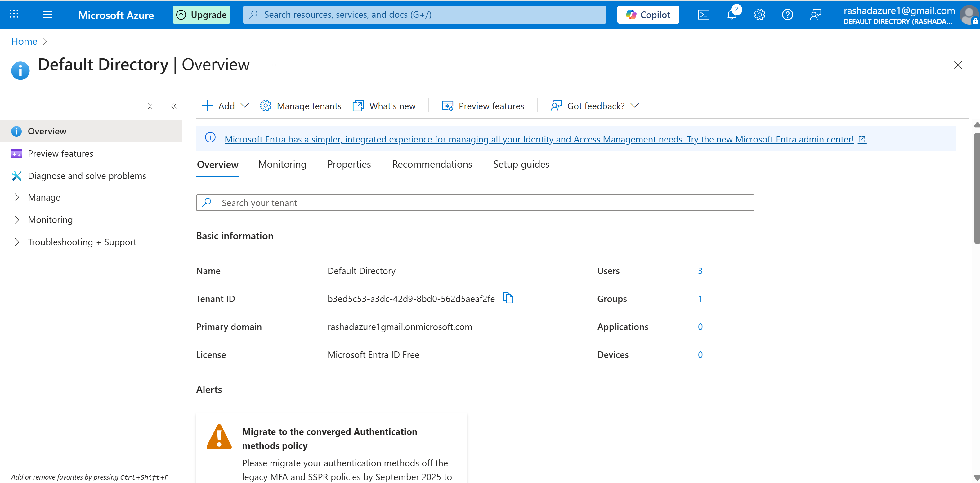The image size is (980, 483).
Task: Click the Search your tenant field
Action: click(474, 203)
